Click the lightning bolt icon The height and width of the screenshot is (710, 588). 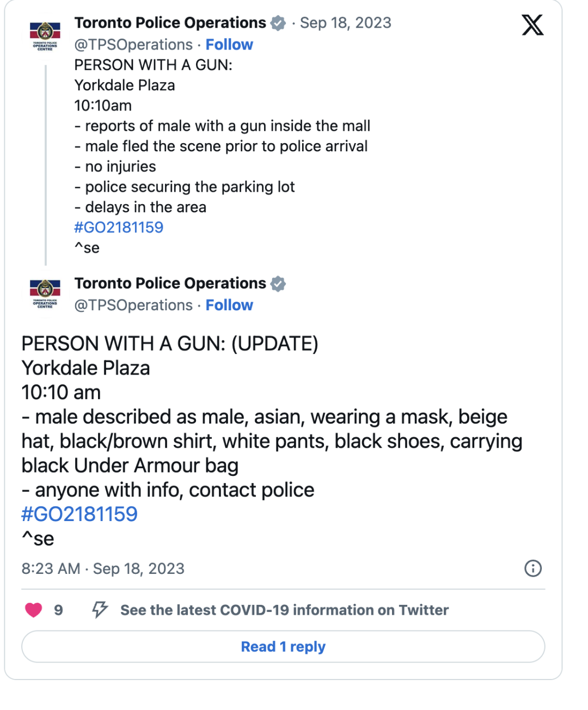[x=100, y=610]
